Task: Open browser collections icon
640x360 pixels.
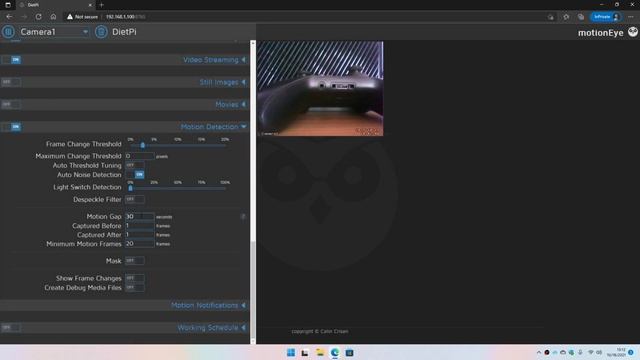Action: [581, 17]
